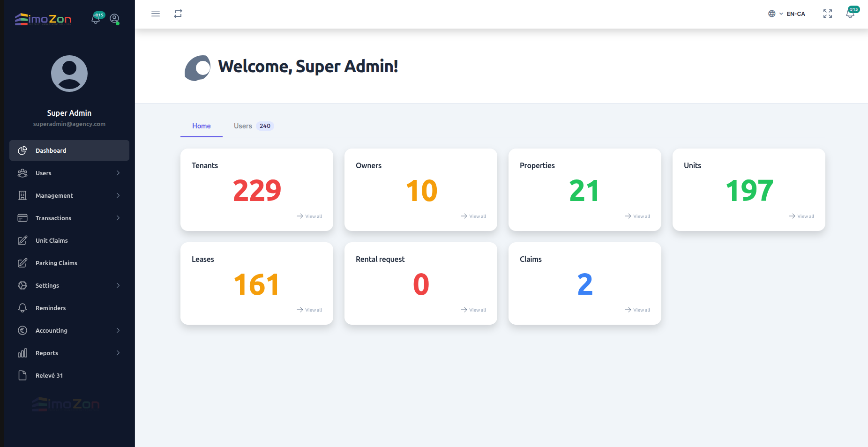The width and height of the screenshot is (868, 447).
Task: Expand the Management sidebar chevron
Action: pyautogui.click(x=118, y=195)
